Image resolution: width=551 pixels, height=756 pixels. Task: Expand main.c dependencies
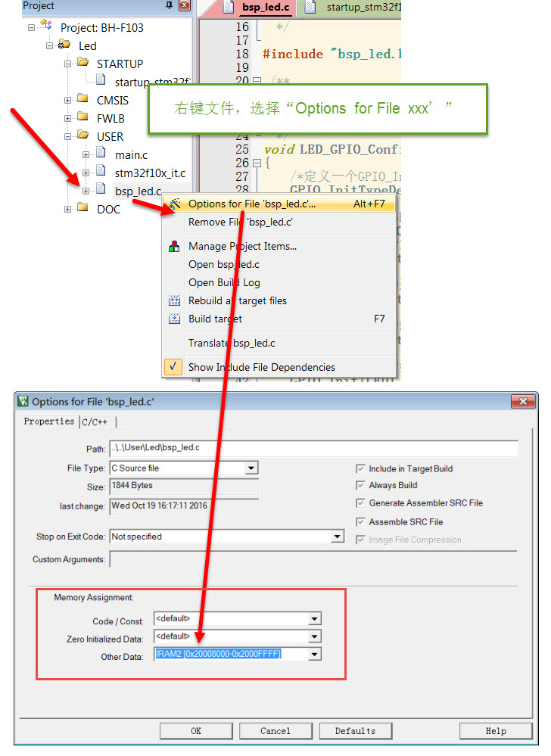(86, 155)
